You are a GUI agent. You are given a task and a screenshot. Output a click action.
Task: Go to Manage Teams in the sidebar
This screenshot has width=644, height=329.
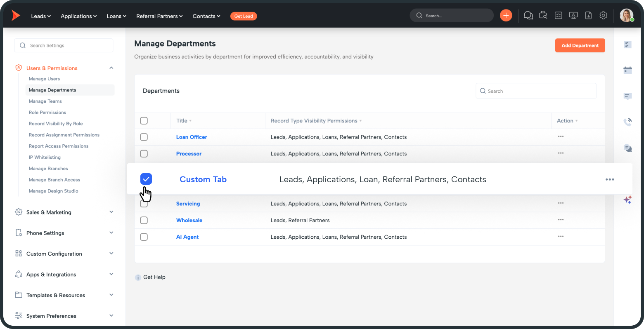tap(45, 101)
